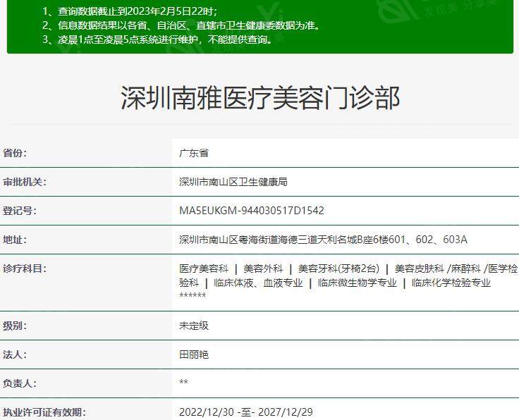The height and width of the screenshot is (420, 519).
Task: Click the level value 未定级
Action: point(194,326)
